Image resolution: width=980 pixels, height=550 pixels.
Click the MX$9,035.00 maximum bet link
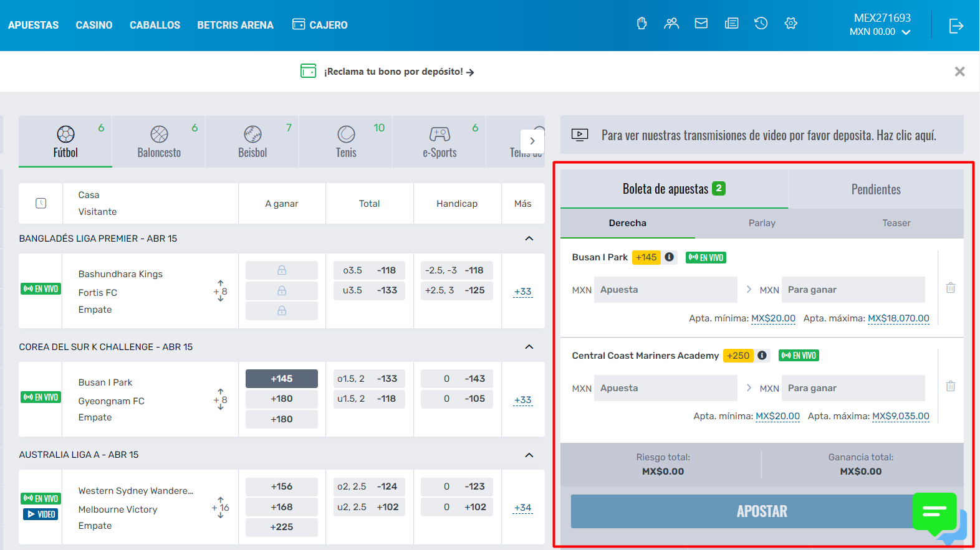tap(901, 416)
